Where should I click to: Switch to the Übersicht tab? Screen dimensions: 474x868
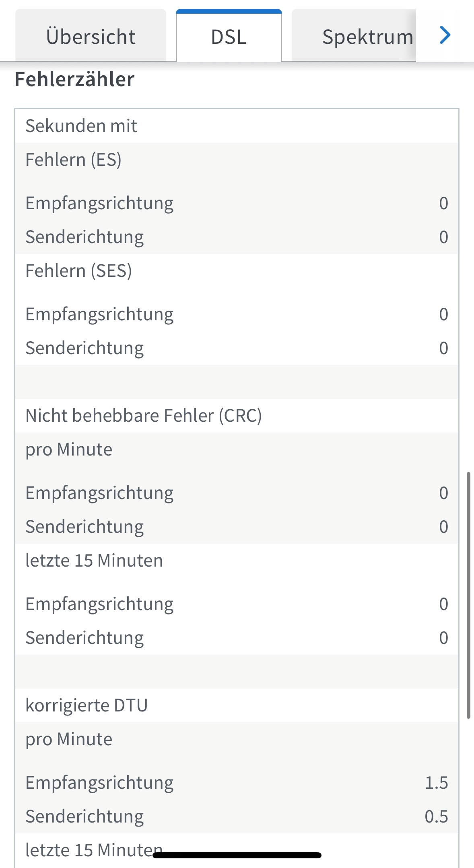click(x=91, y=36)
